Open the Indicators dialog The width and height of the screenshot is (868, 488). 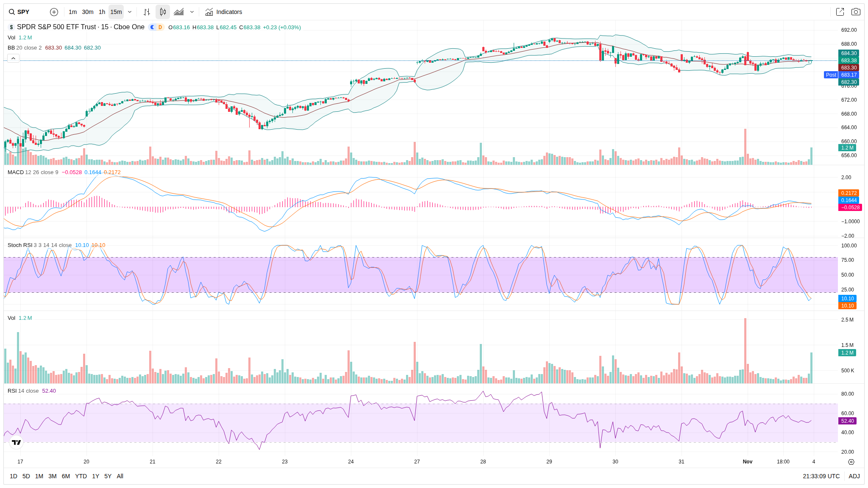click(224, 12)
